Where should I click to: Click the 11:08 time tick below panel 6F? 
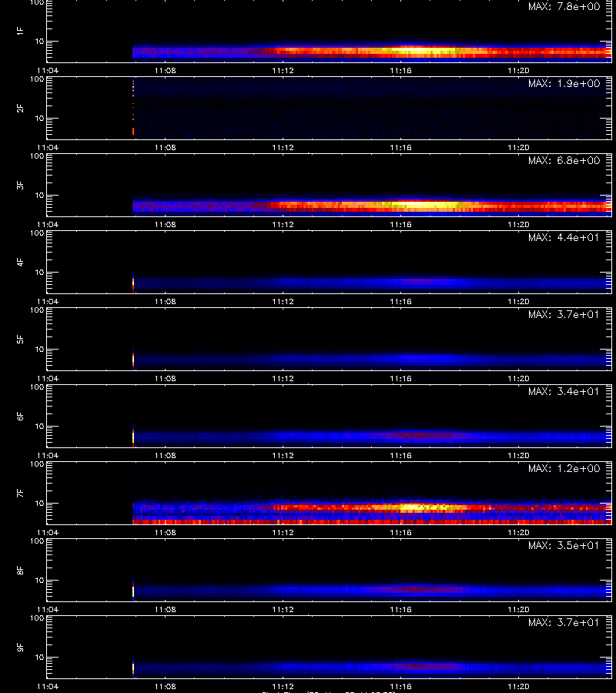pos(166,455)
